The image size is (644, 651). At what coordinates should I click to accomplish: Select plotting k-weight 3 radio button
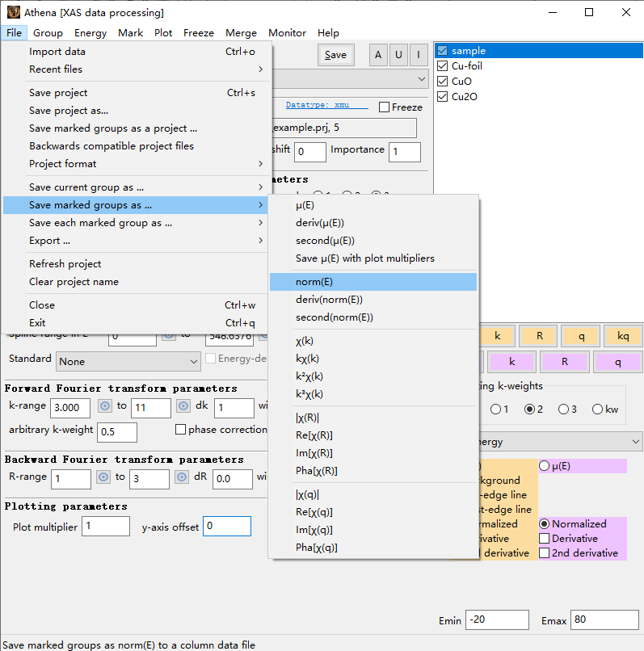click(x=563, y=409)
